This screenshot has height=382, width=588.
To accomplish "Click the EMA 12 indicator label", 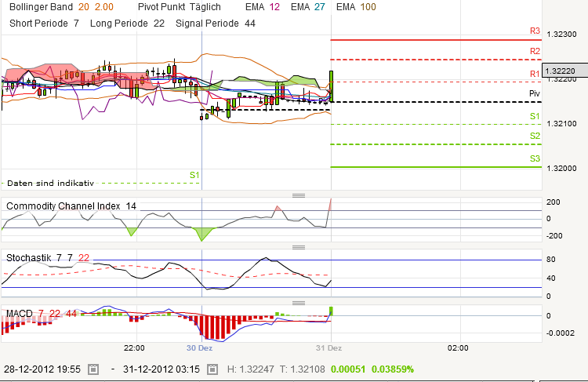I will [262, 6].
